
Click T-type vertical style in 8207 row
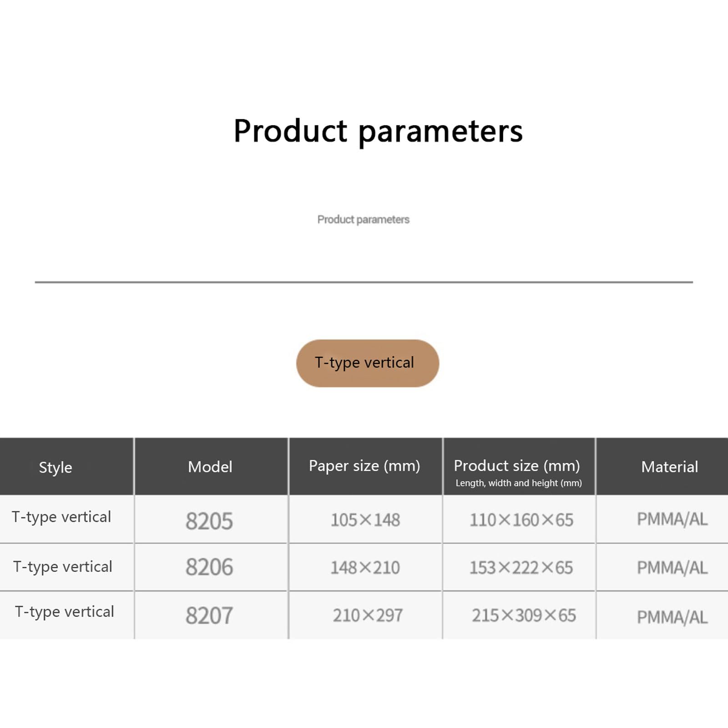click(x=64, y=612)
